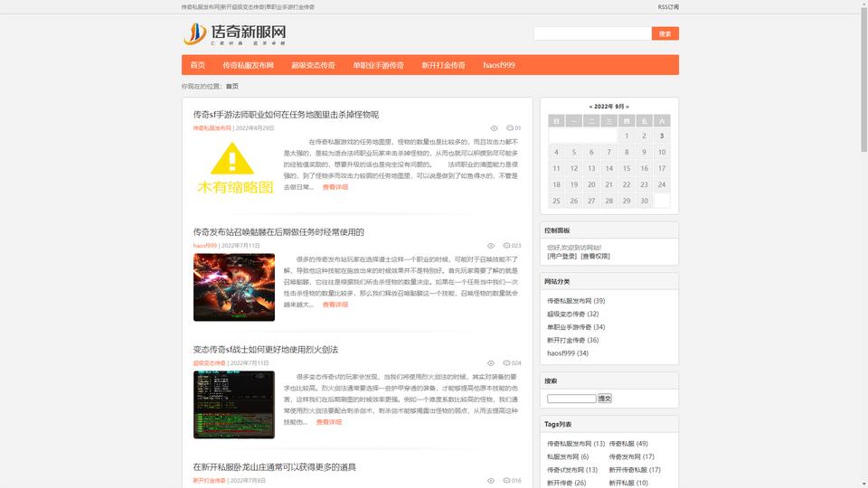The width and height of the screenshot is (868, 488).
Task: Click the 首页 breadcrumb link
Action: click(x=232, y=87)
